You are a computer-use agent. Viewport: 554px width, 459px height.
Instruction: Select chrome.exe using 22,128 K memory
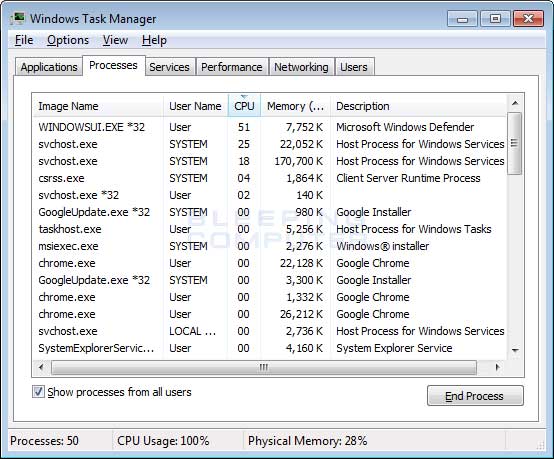270,263
